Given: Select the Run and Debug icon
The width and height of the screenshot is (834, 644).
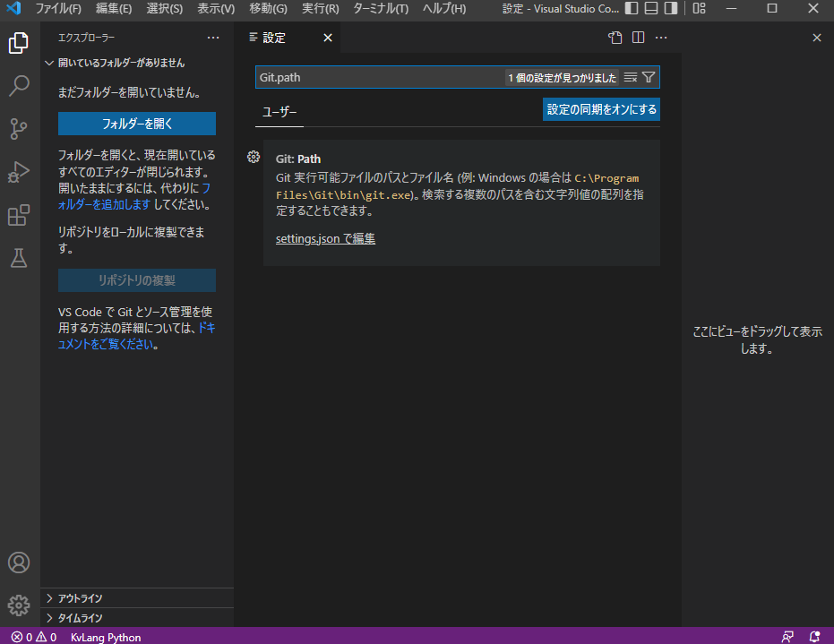Looking at the screenshot, I should point(19,172).
